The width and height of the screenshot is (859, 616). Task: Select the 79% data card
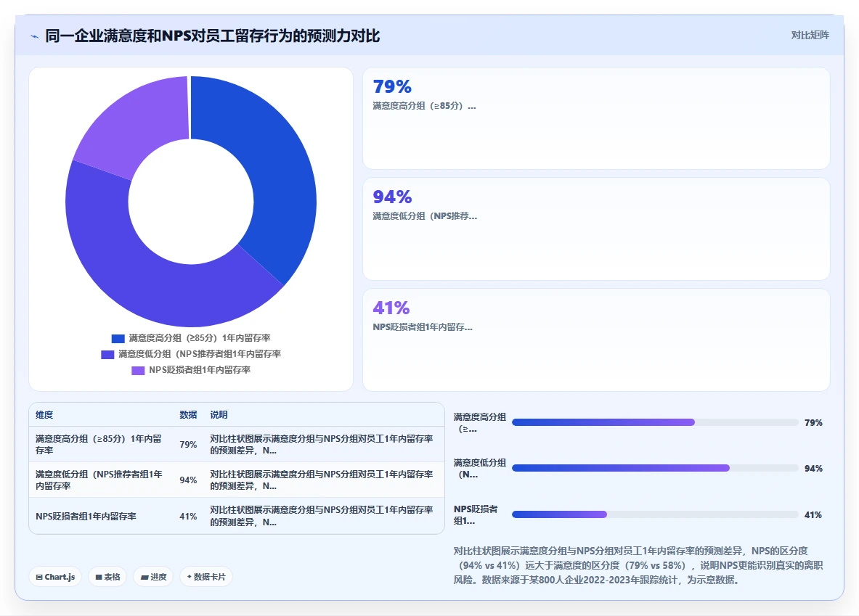(596, 118)
